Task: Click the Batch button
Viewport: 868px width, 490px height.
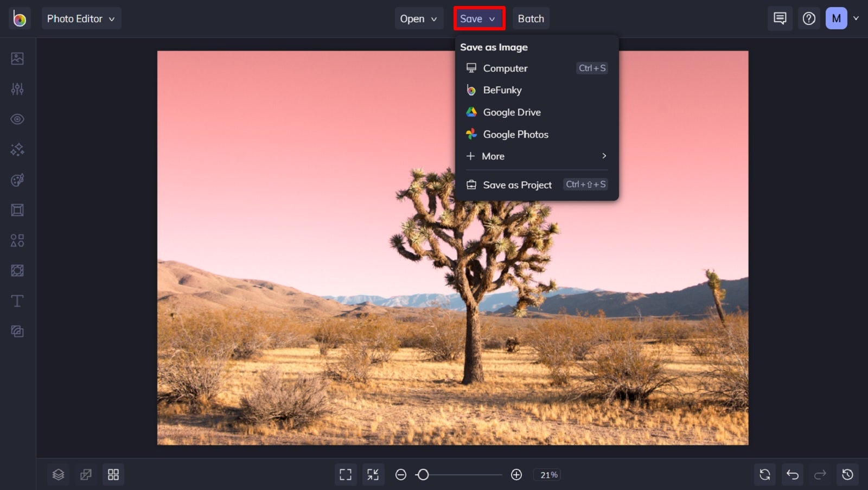Action: pyautogui.click(x=531, y=18)
